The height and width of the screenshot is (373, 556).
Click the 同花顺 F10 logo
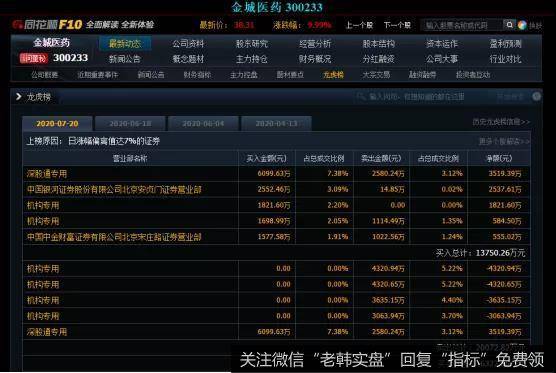(x=47, y=24)
